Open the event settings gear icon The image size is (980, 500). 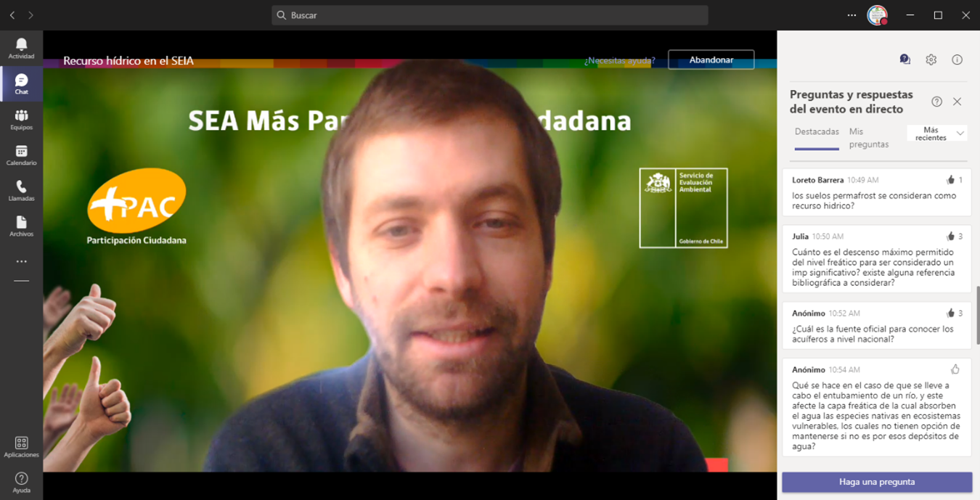[931, 60]
